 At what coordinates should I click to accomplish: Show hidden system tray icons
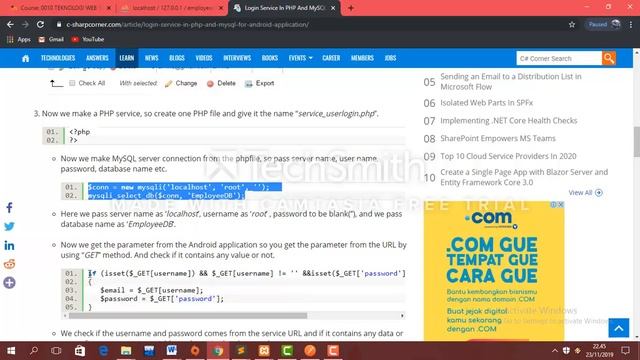point(555,351)
